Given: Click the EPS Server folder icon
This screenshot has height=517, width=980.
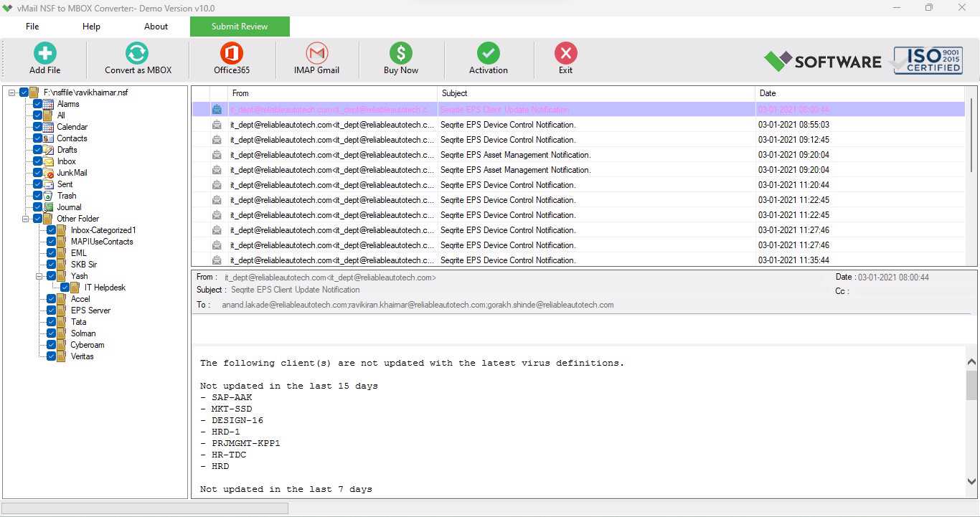Looking at the screenshot, I should [62, 310].
